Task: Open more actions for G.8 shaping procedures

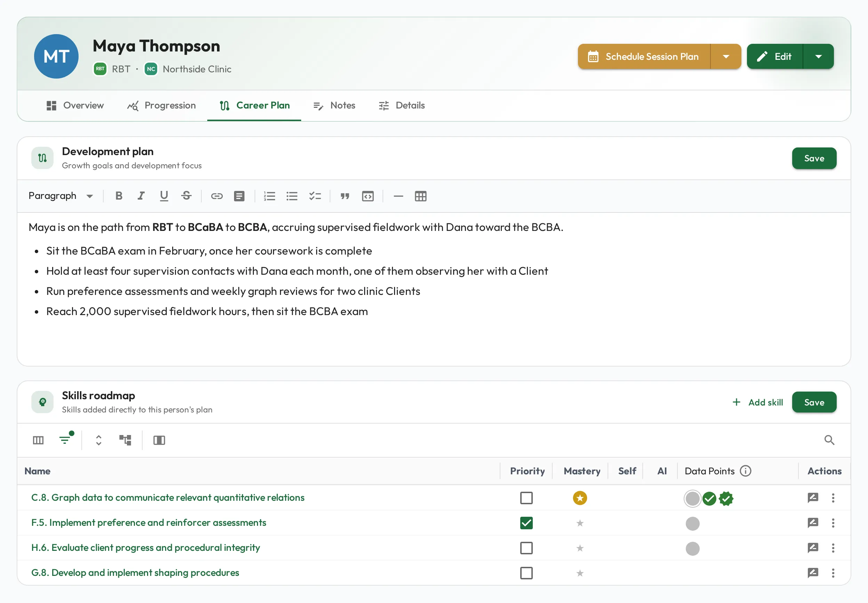Action: 833,573
